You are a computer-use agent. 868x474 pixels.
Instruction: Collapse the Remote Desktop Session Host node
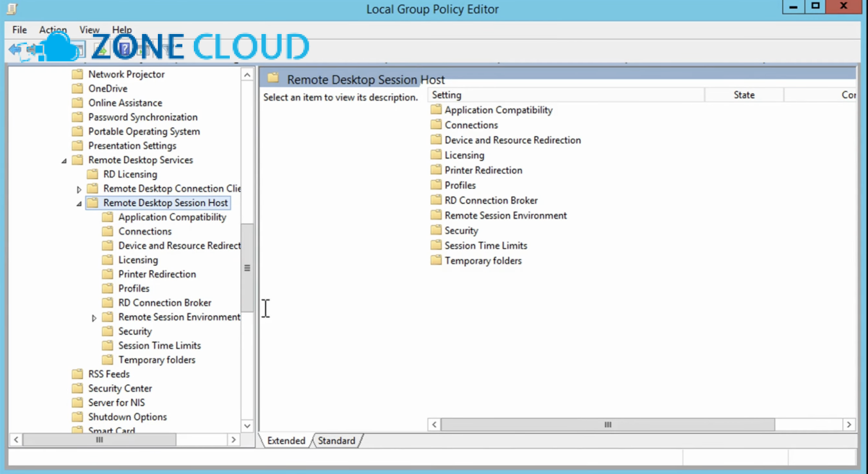[79, 204]
